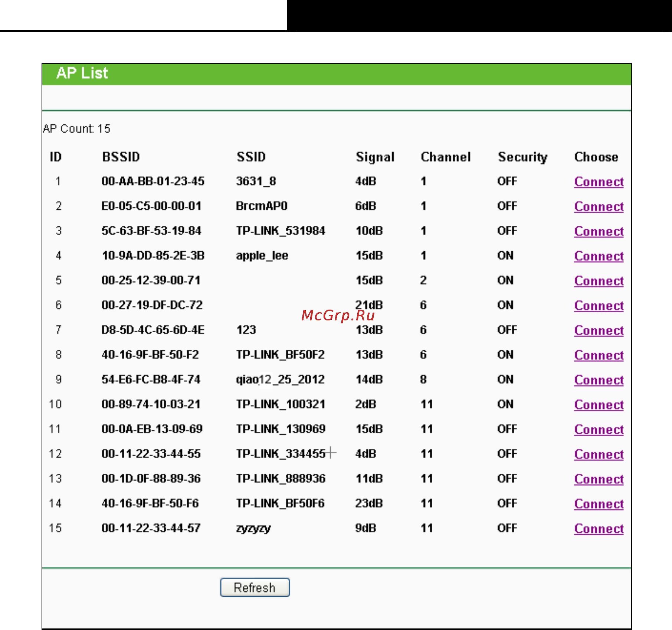Connect to TP-LINK_130969

(599, 430)
